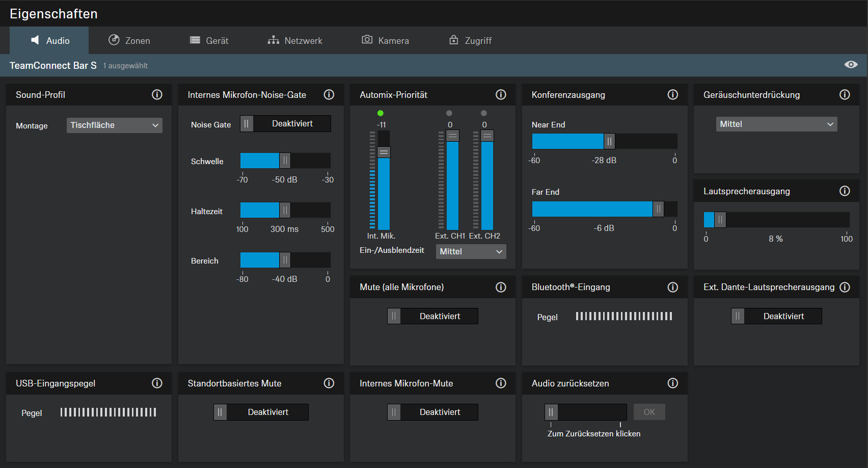Open info for Internes Mikrofon-Noise-Gate
This screenshot has height=468, width=868.
tap(329, 95)
